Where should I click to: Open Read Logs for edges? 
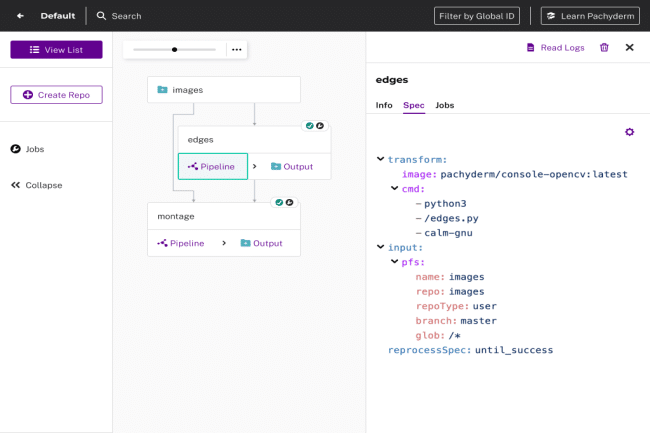pyautogui.click(x=555, y=48)
